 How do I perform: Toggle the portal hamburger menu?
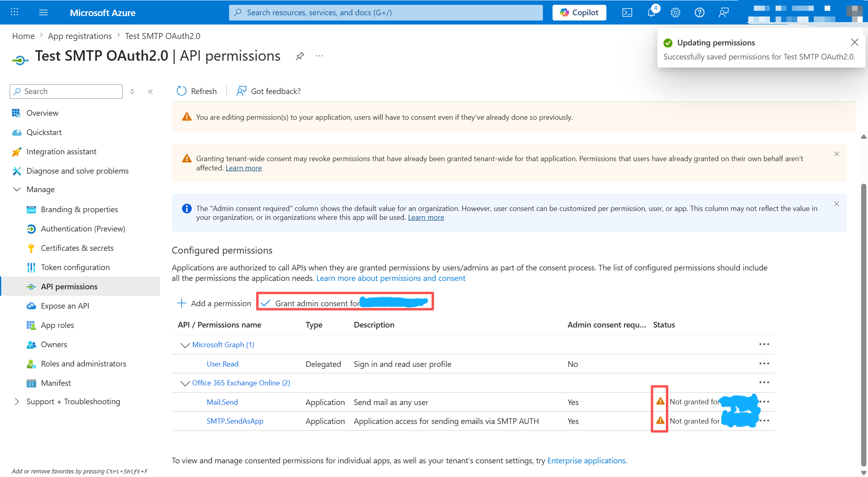pos(43,12)
